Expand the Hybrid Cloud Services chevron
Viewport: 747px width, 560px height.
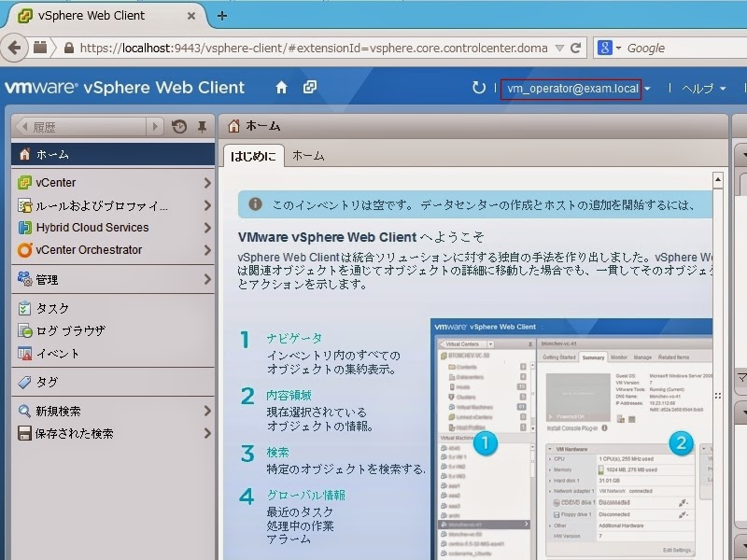pos(207,228)
